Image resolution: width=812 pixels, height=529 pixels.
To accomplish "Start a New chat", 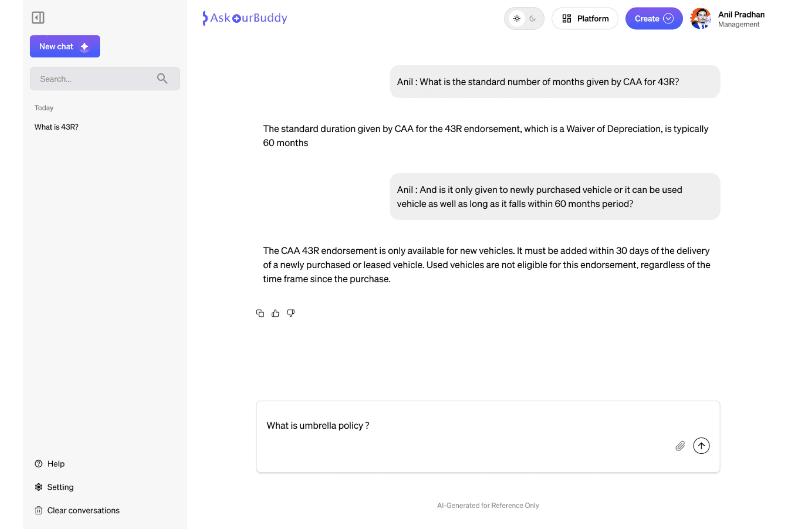I will coord(65,46).
